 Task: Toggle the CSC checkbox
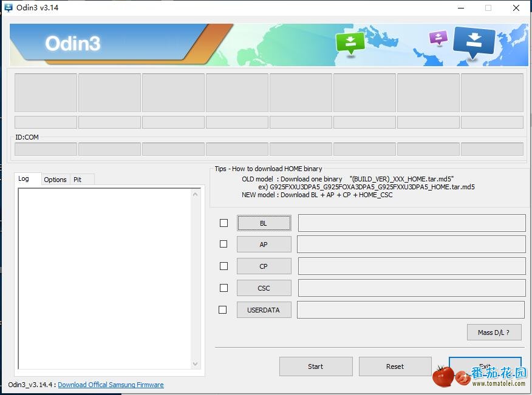click(223, 288)
